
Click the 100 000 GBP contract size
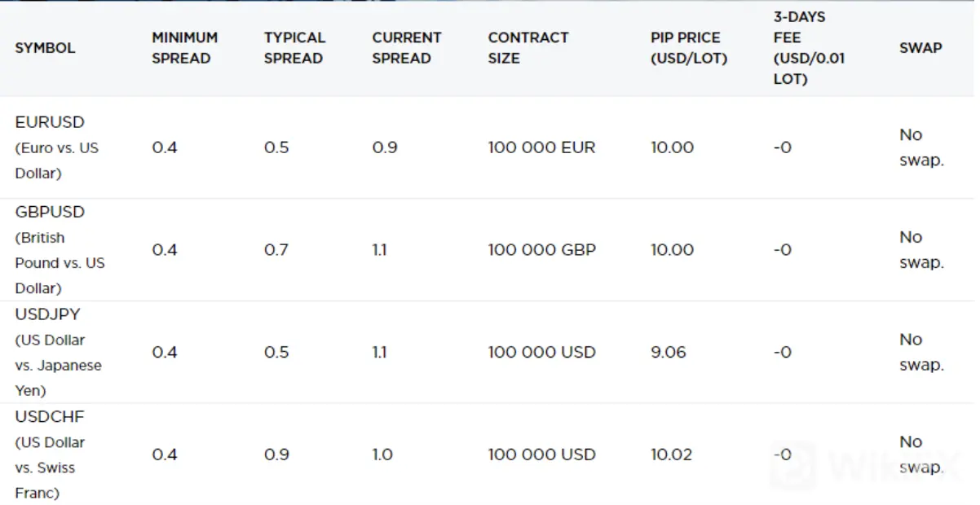click(542, 250)
